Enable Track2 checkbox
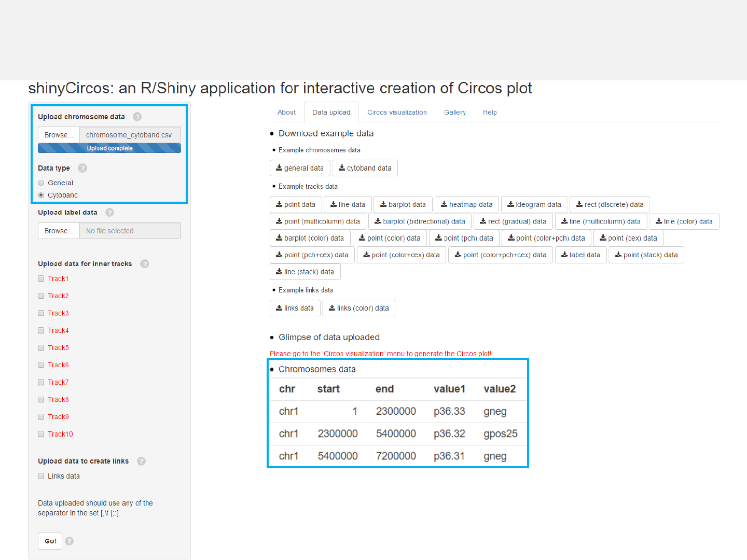 [41, 296]
